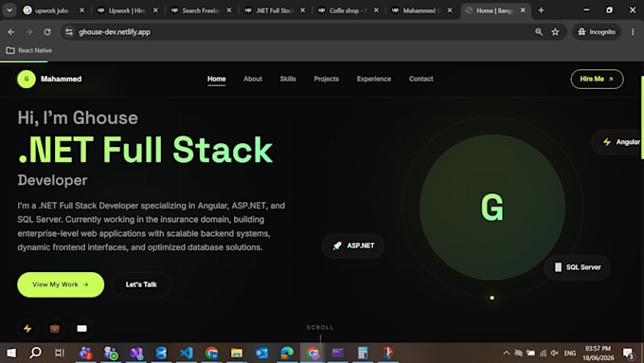
Task: Open Windows search from the taskbar
Action: [35, 353]
